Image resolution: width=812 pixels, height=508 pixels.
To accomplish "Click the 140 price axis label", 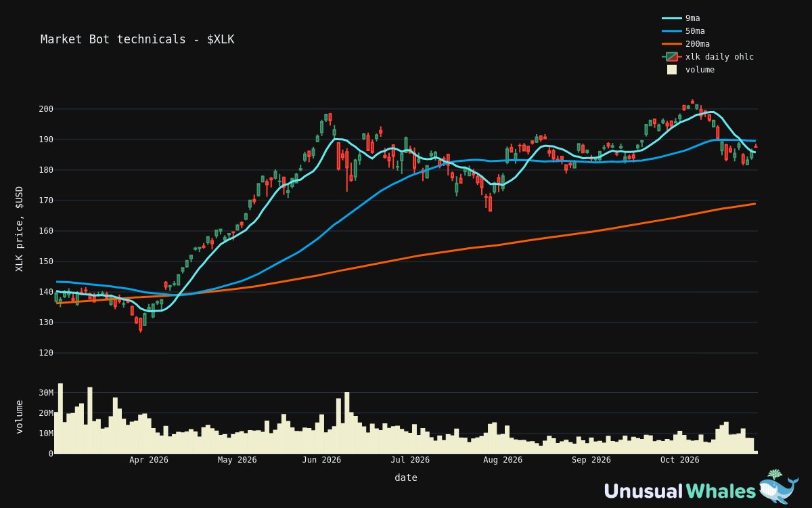I will click(46, 292).
